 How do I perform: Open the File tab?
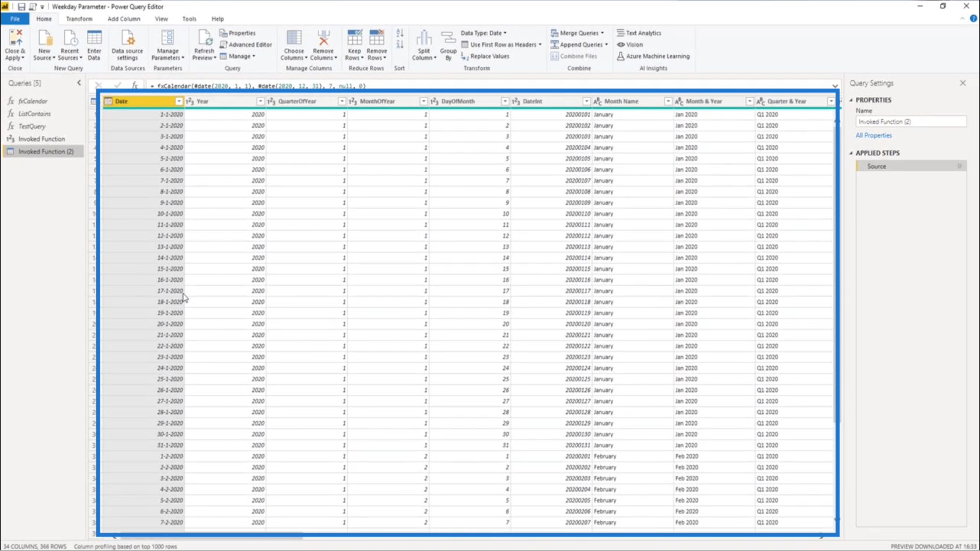(15, 19)
